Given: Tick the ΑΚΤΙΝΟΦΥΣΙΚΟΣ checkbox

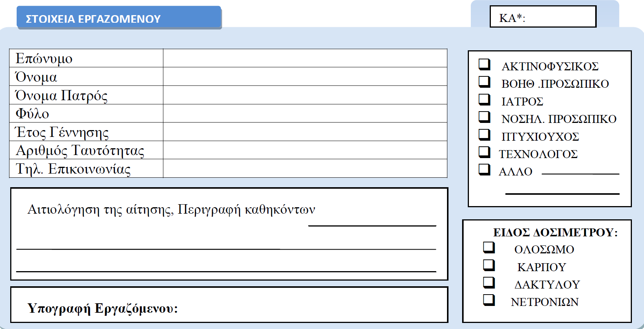Looking at the screenshot, I should tap(484, 65).
